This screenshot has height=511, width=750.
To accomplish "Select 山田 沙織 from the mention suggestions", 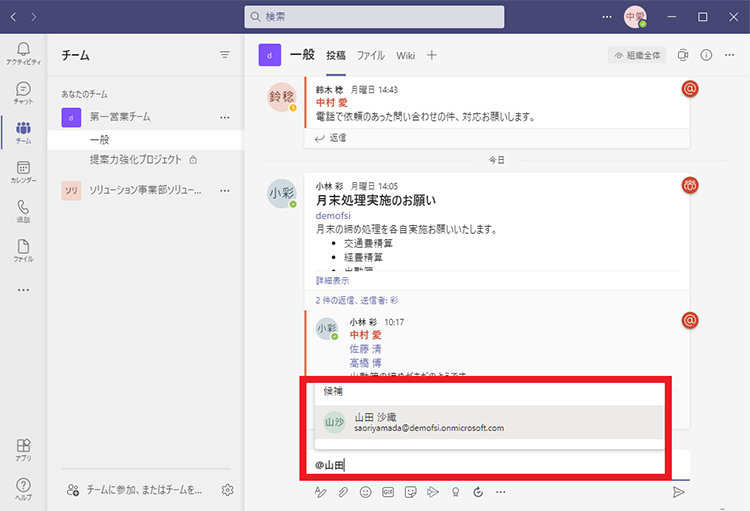I will [489, 422].
